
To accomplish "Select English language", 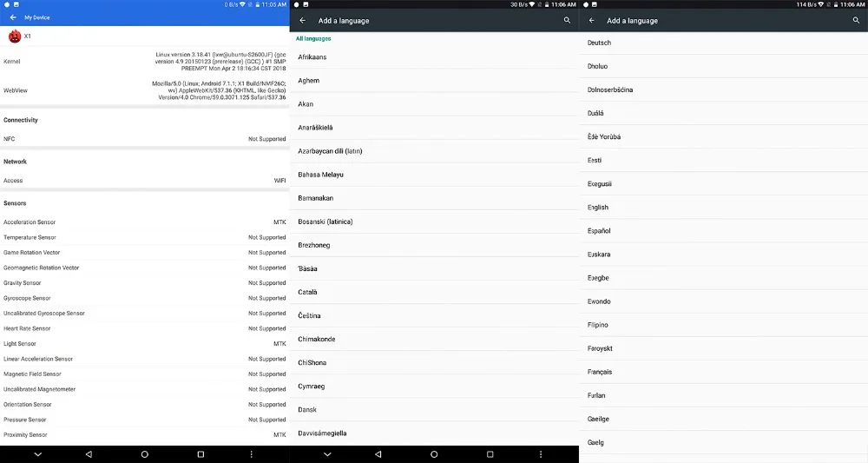I will coord(724,208).
